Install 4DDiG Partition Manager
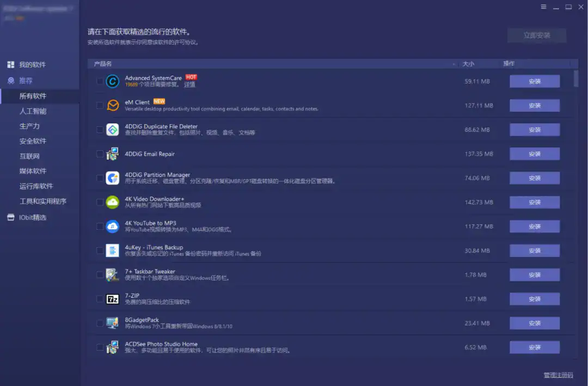The height and width of the screenshot is (386, 588). (x=535, y=178)
